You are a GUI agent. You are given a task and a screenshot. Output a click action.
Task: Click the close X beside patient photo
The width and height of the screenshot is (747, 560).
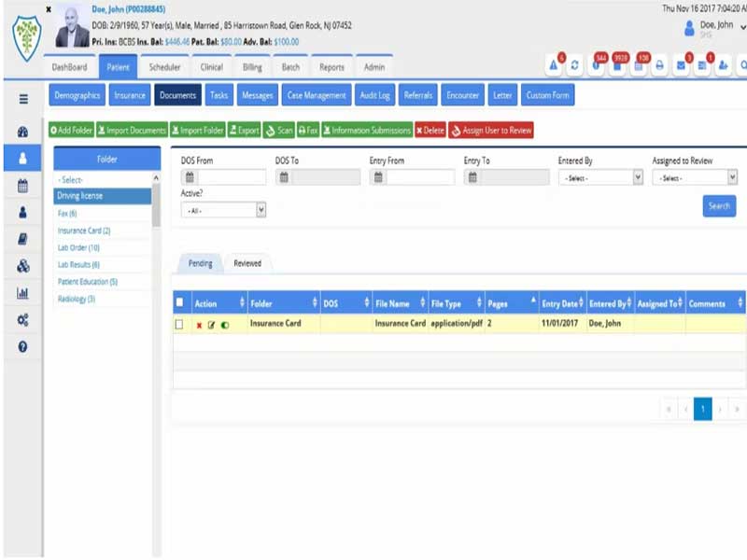(x=49, y=9)
